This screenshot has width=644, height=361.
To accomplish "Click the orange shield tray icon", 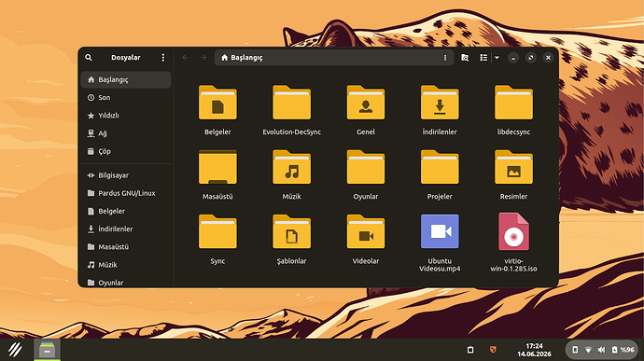I will [493, 350].
